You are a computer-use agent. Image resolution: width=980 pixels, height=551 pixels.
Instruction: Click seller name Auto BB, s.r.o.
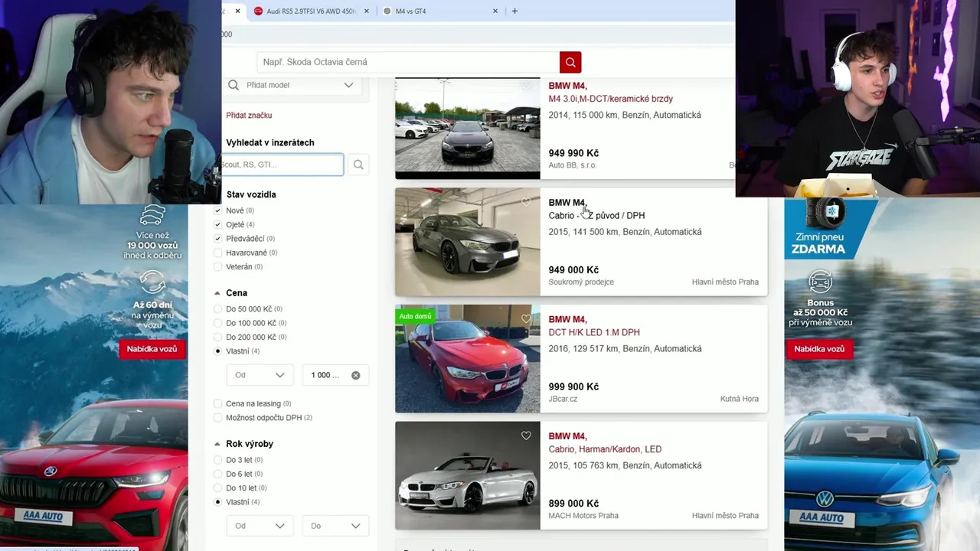572,165
